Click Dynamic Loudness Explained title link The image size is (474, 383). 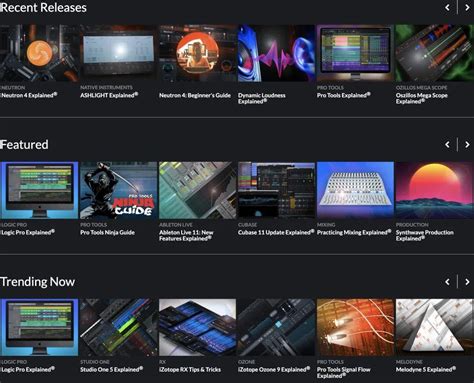pos(262,99)
